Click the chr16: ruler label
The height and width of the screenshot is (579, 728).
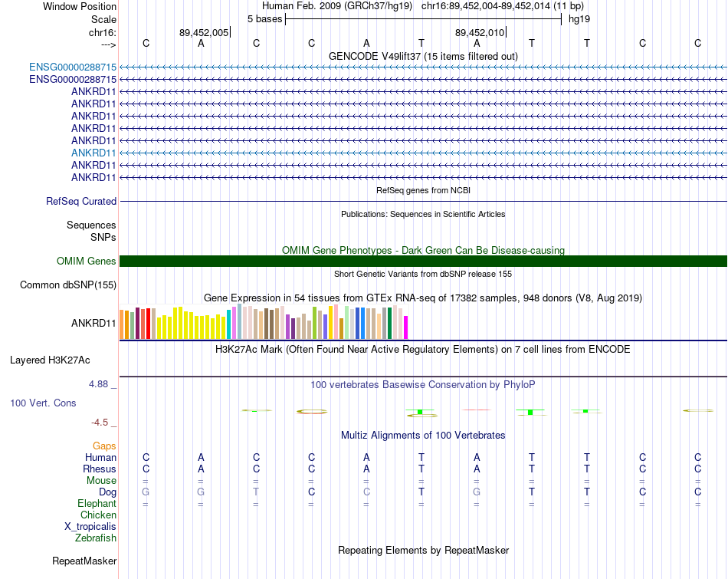pos(103,32)
